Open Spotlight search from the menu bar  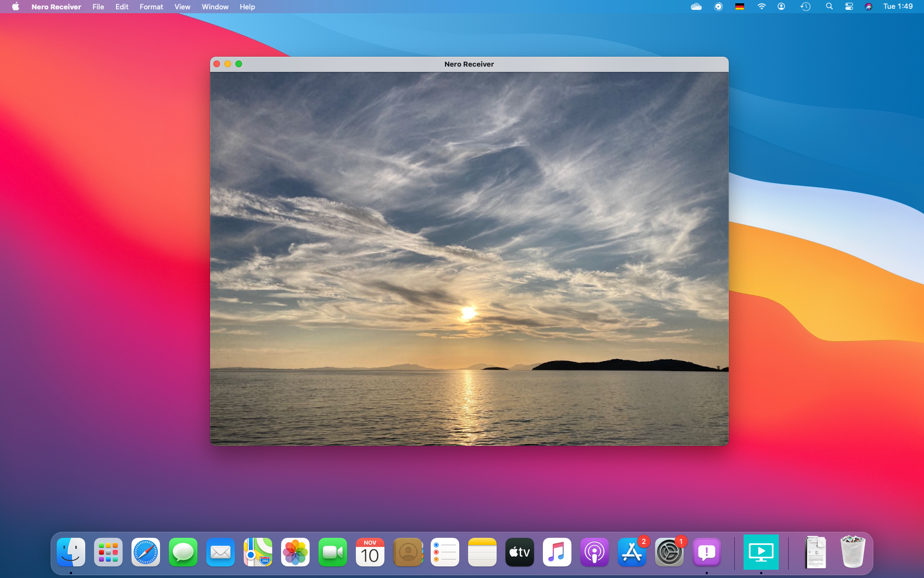[x=829, y=7]
